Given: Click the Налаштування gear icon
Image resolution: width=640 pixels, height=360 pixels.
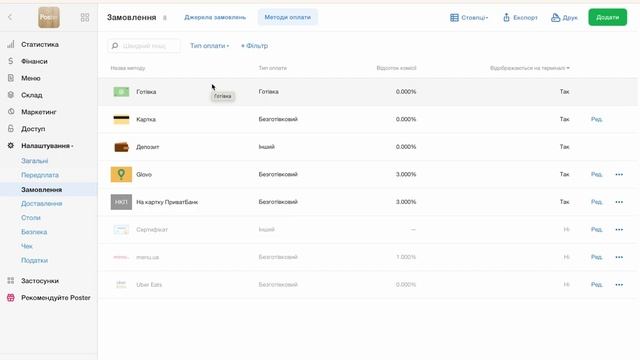Looking at the screenshot, I should click(11, 145).
